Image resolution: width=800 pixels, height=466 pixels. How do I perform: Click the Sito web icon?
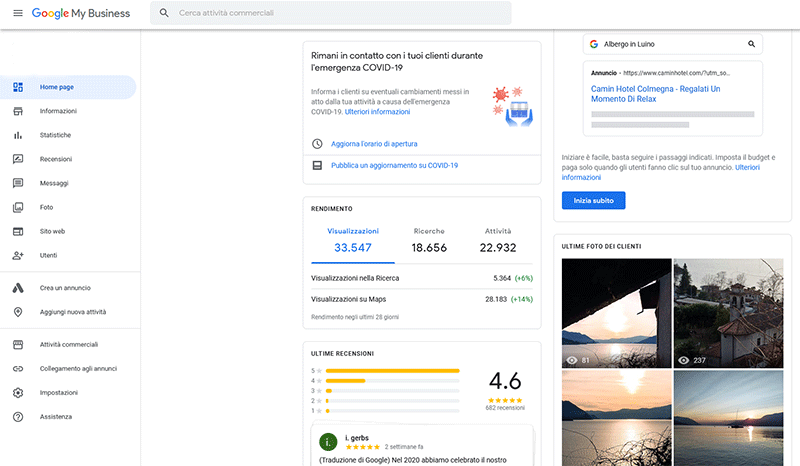coord(18,231)
